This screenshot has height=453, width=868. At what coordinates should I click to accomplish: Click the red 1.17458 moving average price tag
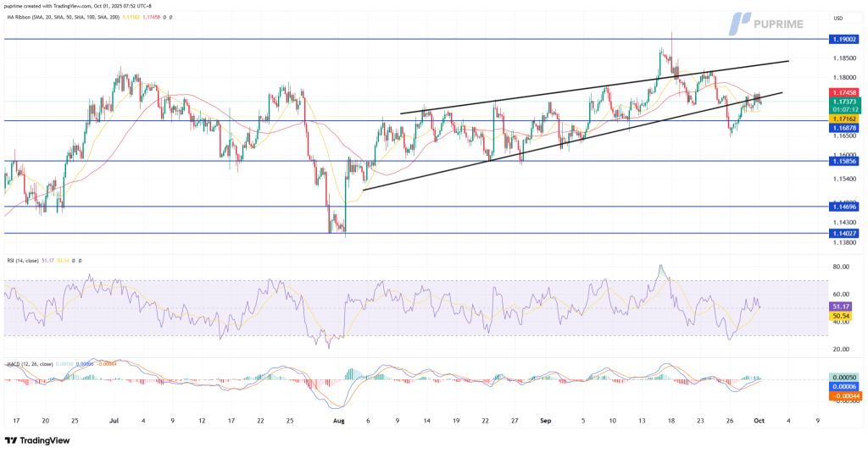click(x=845, y=91)
